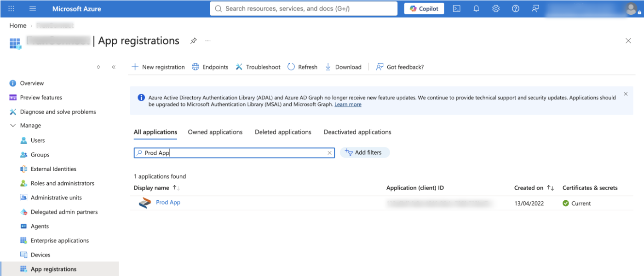Click the info icon in the banner
644x279 pixels.
[141, 98]
